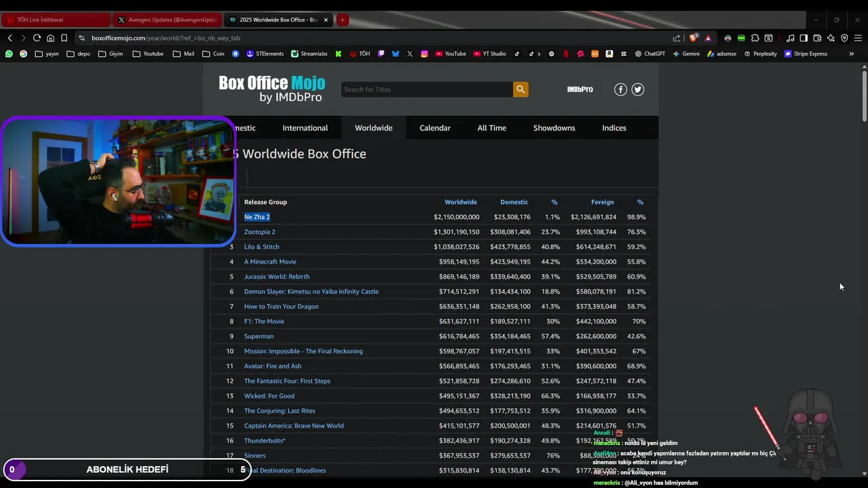Image resolution: width=868 pixels, height=488 pixels.
Task: Expand the Giyim bookmarks folder
Action: (111, 54)
